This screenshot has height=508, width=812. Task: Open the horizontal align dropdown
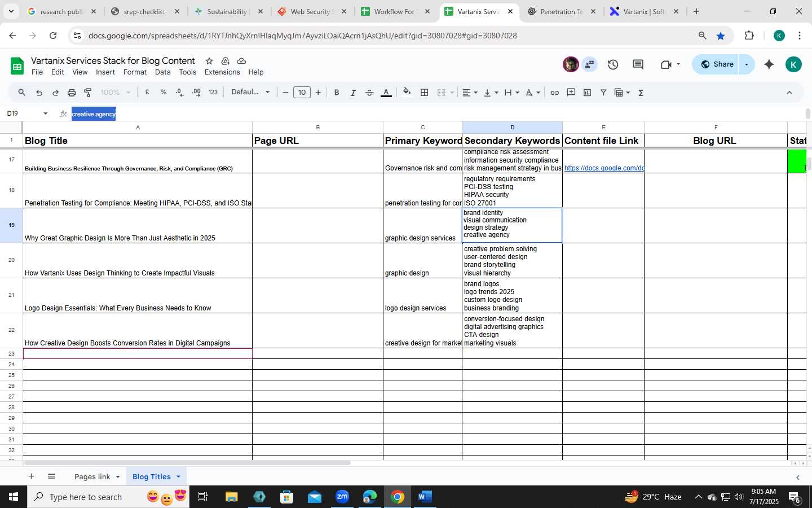pyautogui.click(x=470, y=93)
